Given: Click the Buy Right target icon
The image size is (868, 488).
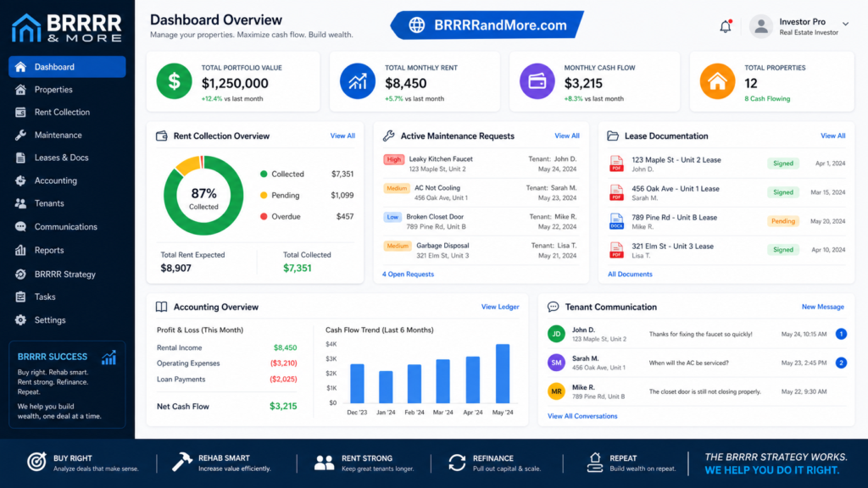Looking at the screenshot, I should pyautogui.click(x=37, y=462).
